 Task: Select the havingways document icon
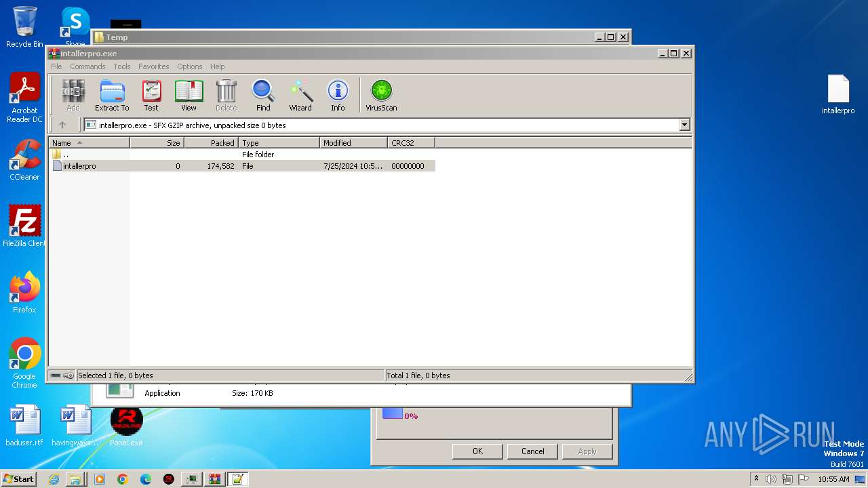75,426
